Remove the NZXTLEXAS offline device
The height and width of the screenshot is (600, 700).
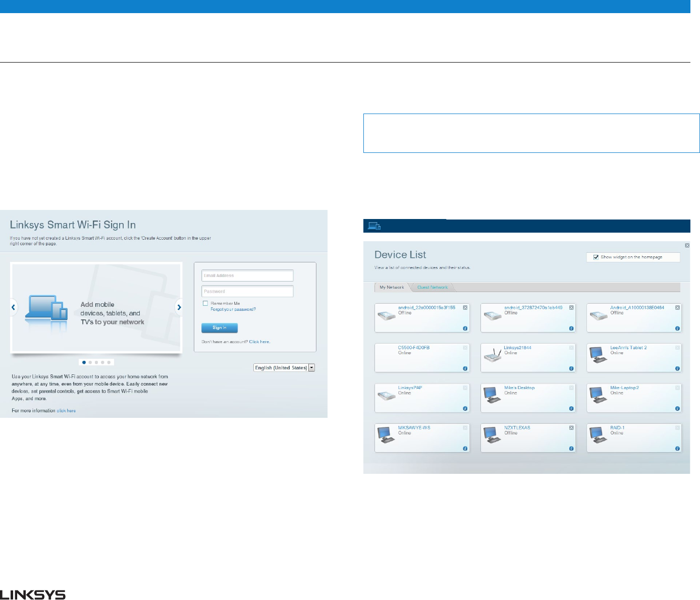point(571,427)
